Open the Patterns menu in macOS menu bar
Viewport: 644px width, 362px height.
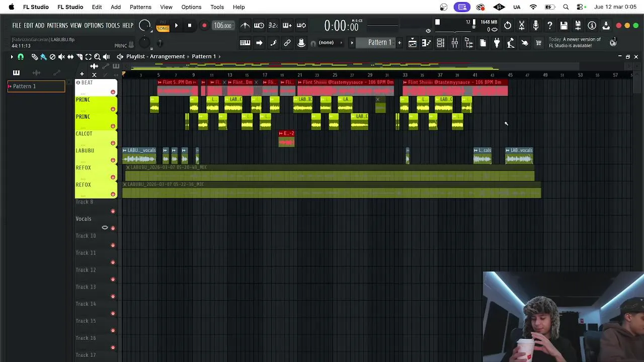click(x=140, y=7)
